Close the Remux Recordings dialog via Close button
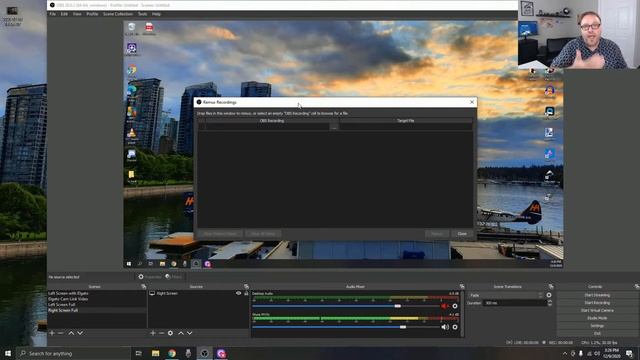Image resolution: width=640 pixels, height=360 pixels. (462, 234)
